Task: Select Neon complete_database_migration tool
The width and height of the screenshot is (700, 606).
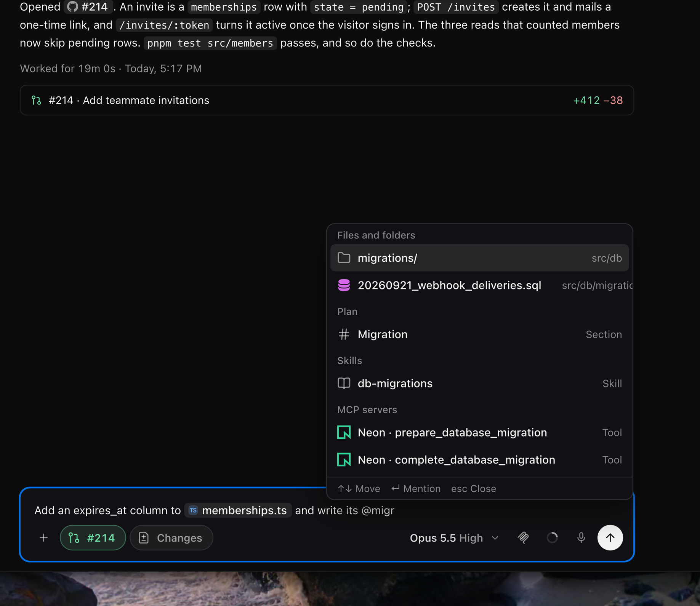Action: [x=479, y=460]
